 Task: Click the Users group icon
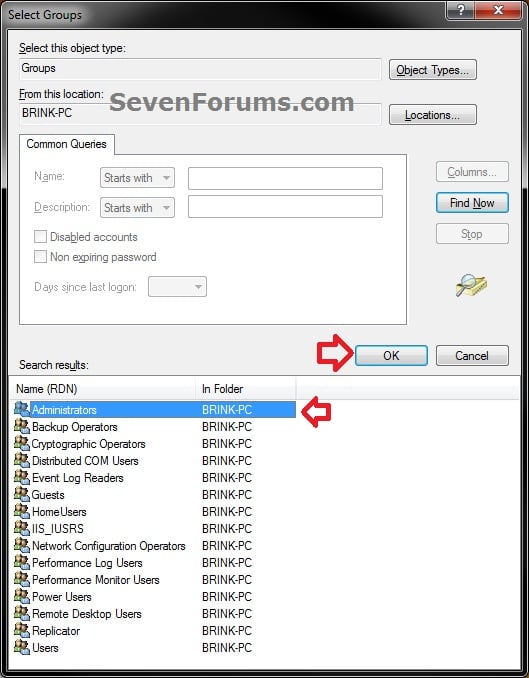[x=22, y=647]
